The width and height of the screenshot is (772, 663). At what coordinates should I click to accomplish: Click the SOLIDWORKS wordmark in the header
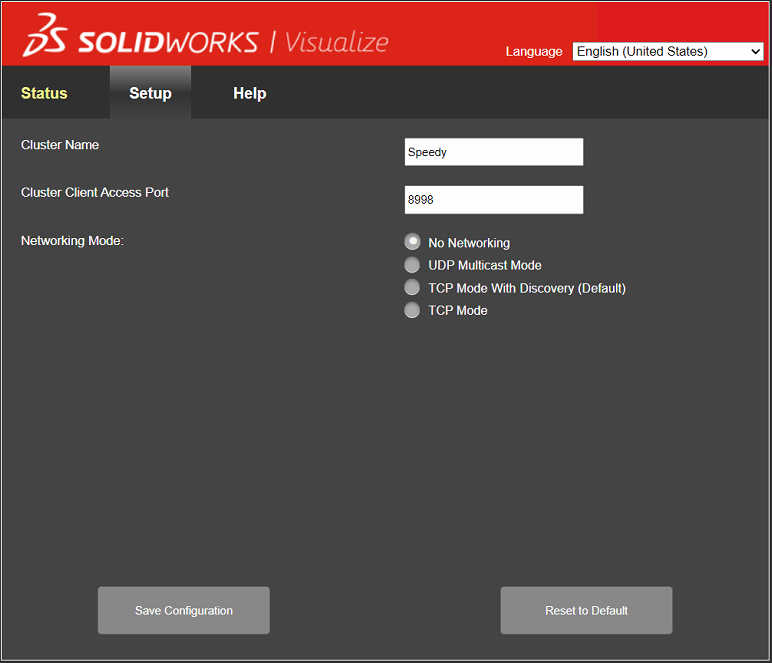click(x=167, y=42)
